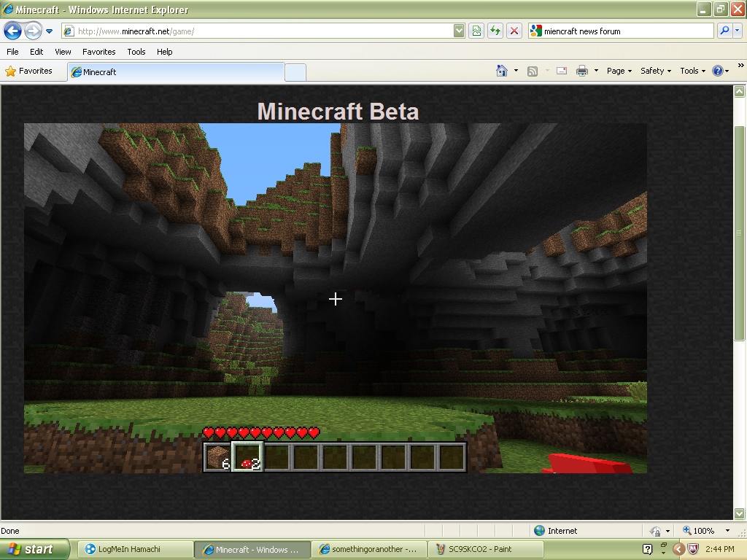
Task: Click the RSS feeds icon
Action: [533, 71]
